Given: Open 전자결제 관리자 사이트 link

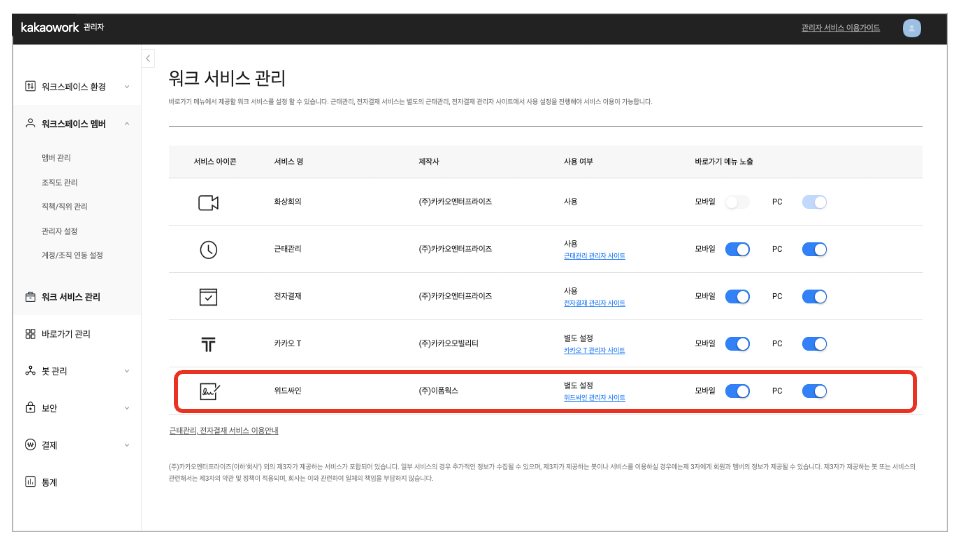Looking at the screenshot, I should 594,303.
